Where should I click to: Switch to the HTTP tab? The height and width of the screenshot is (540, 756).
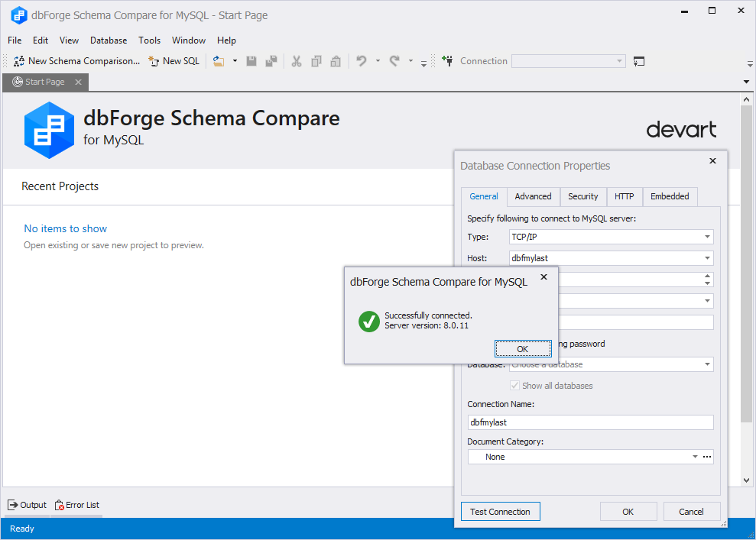[624, 196]
